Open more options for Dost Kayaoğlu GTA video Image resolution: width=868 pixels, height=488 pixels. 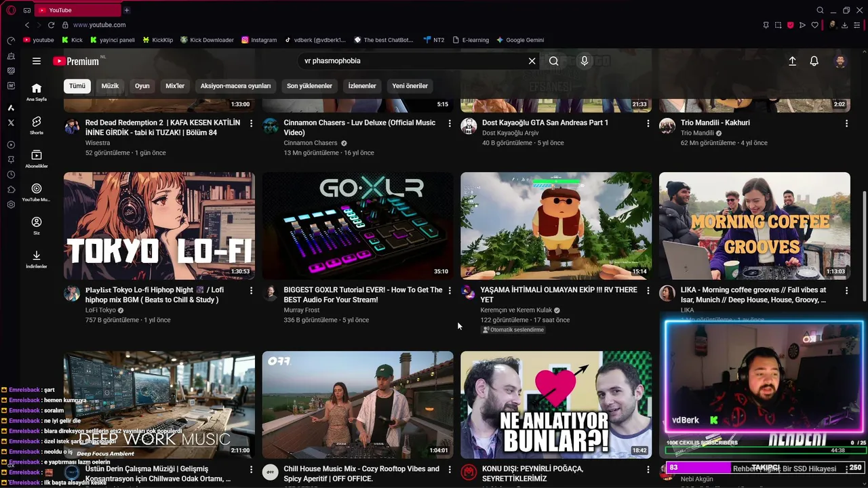pos(648,123)
